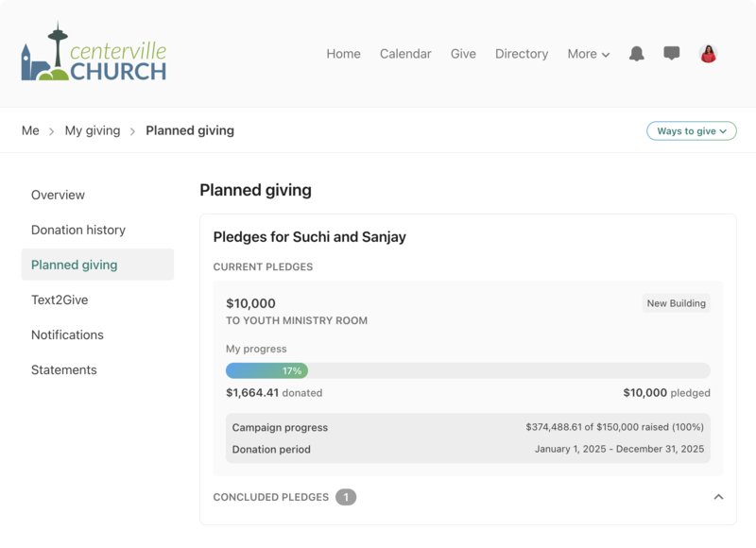Select Donation history in the sidebar
The image size is (756, 548).
[x=78, y=230]
